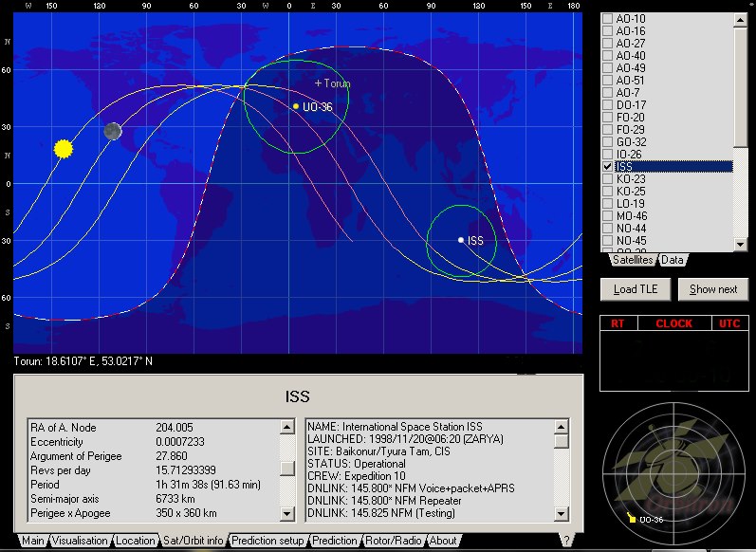Click the ISS satellite marker on map
This screenshot has height=552, width=756.
point(461,240)
